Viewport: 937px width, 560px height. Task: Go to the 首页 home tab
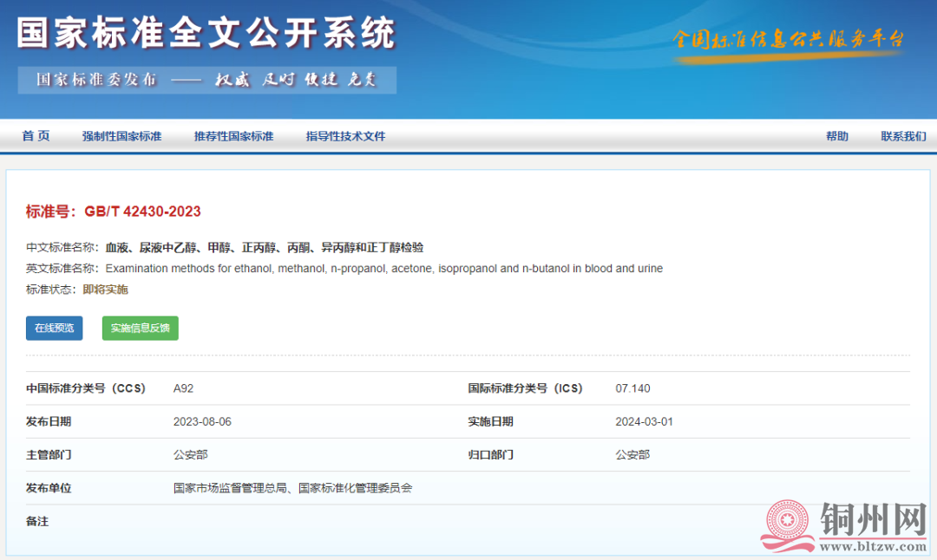(36, 136)
